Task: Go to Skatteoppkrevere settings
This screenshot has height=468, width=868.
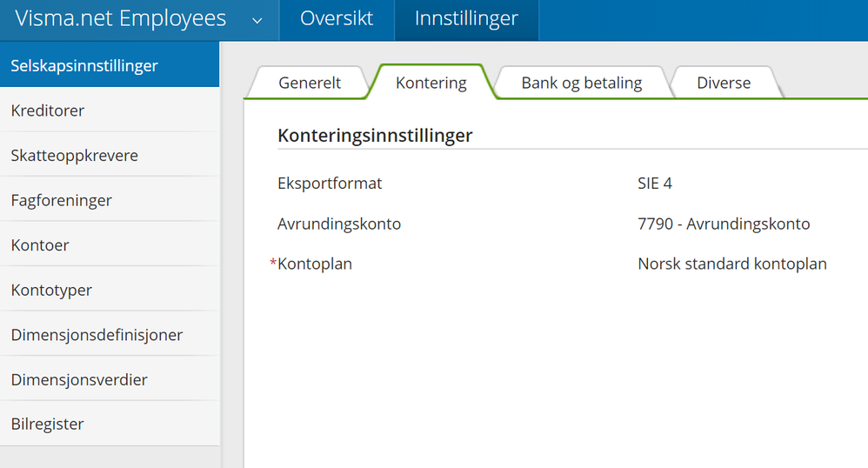Action: [75, 156]
